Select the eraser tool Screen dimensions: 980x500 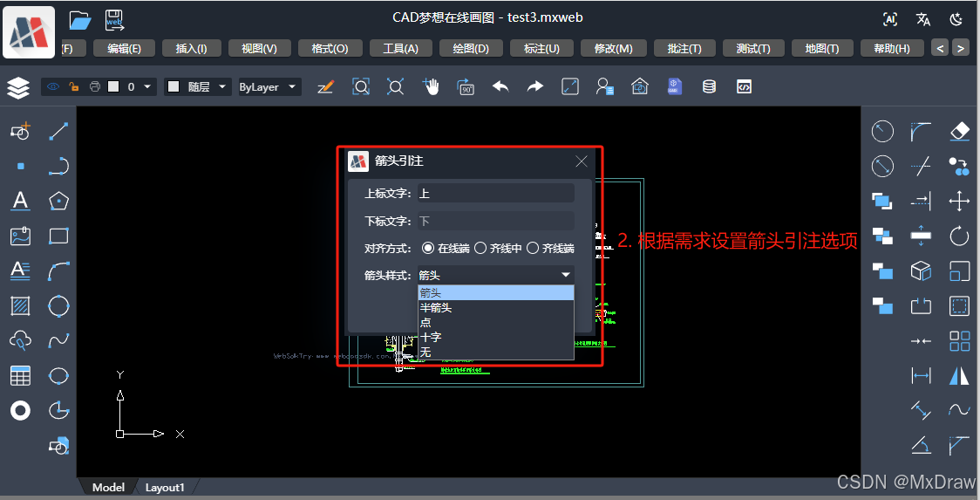(x=959, y=132)
